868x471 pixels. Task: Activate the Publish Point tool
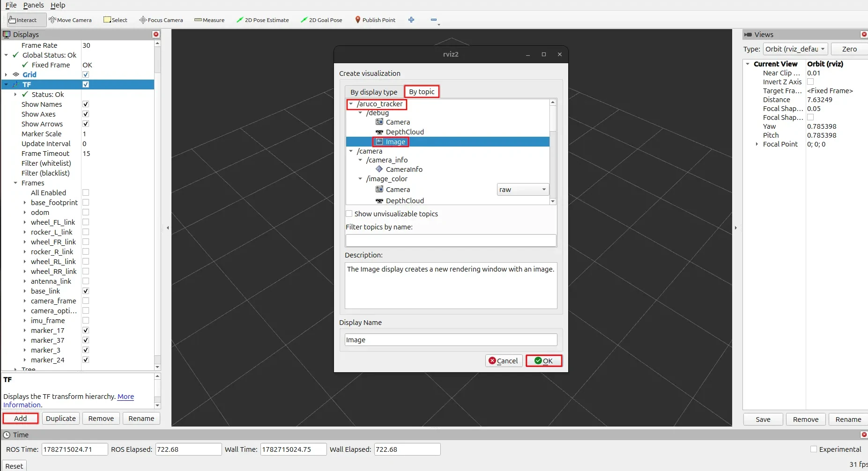coord(375,20)
